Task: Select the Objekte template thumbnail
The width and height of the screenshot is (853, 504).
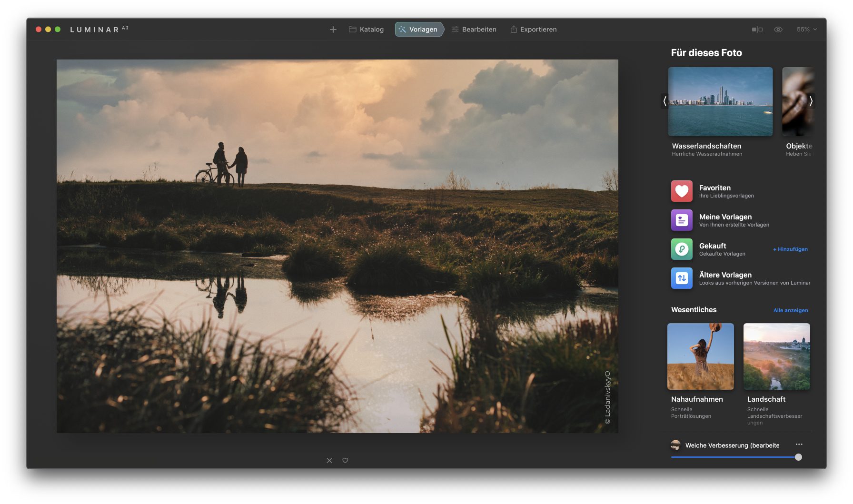Action: click(798, 101)
